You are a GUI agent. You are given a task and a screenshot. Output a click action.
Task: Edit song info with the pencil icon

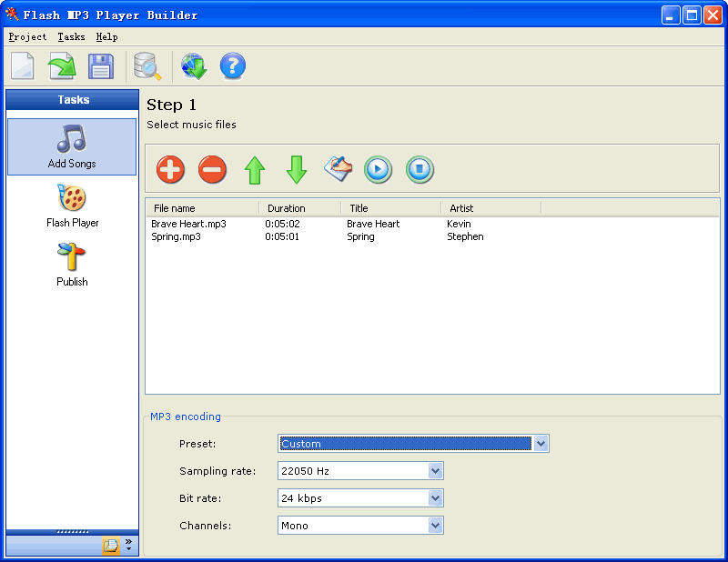[338, 169]
